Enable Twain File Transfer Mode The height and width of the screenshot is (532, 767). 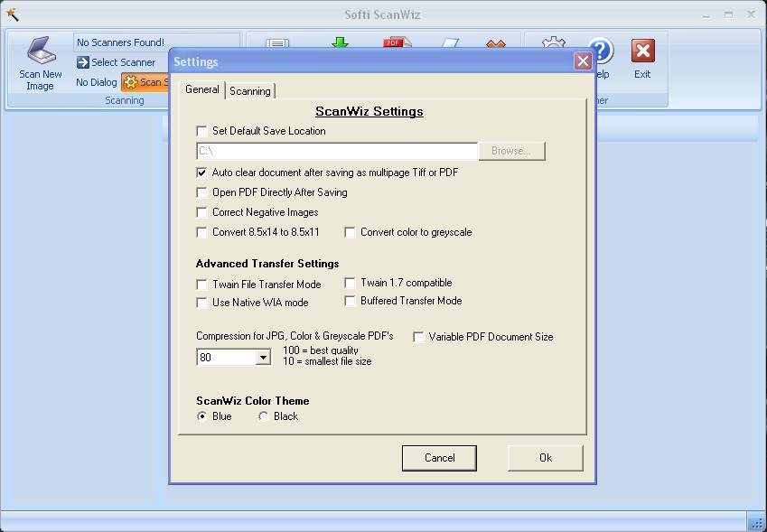click(201, 285)
